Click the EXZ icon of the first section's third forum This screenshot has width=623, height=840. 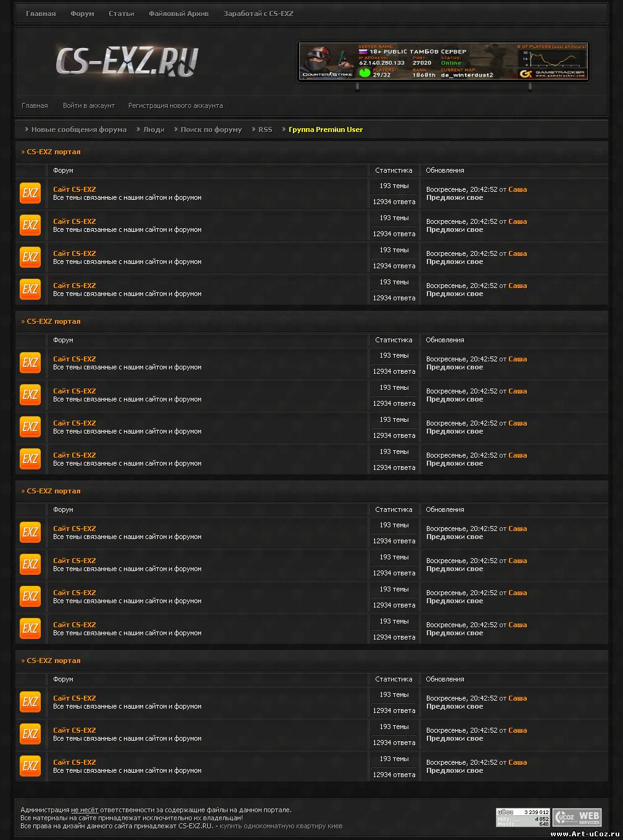[x=30, y=257]
